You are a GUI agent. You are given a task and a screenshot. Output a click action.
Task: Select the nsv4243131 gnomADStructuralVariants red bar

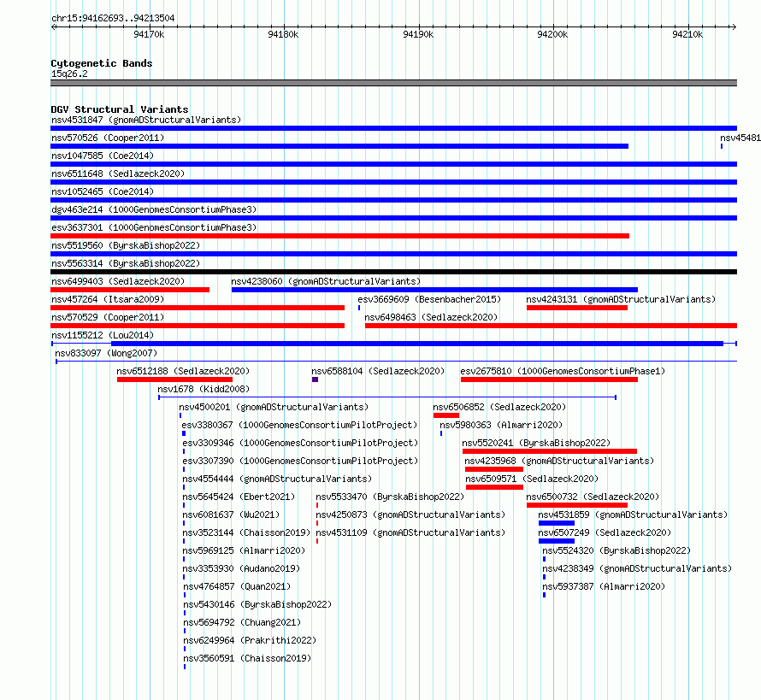point(577,308)
